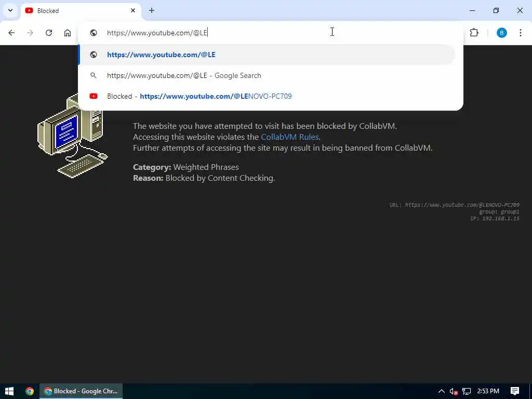
Task: Open the home page
Action: pos(68,33)
